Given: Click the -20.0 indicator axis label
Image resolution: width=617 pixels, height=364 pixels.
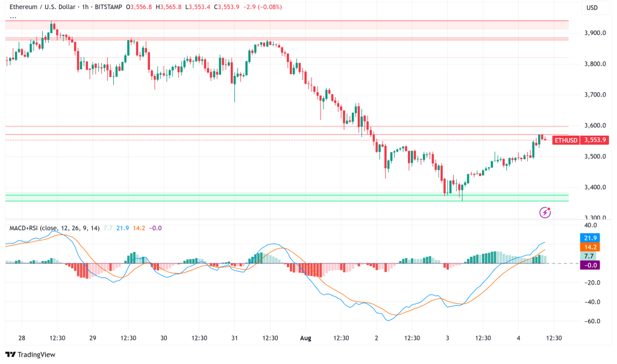Looking at the screenshot, I should (x=592, y=283).
